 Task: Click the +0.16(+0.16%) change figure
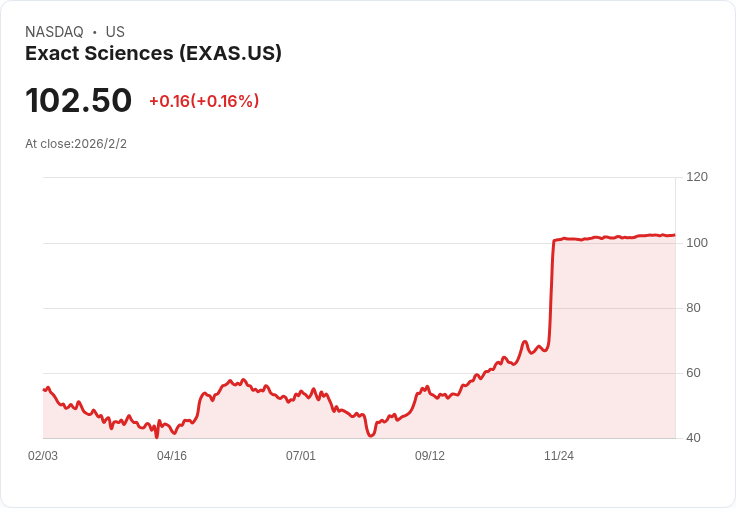(204, 101)
